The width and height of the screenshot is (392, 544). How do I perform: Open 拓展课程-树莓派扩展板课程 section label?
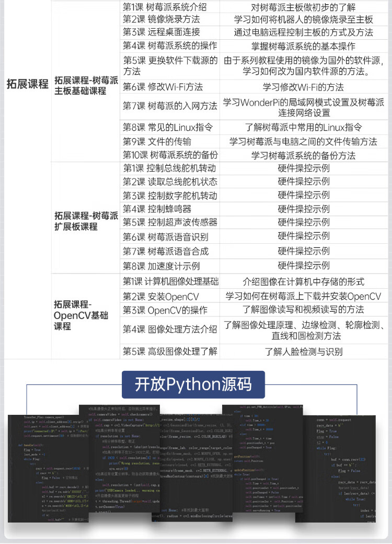pyautogui.click(x=86, y=221)
